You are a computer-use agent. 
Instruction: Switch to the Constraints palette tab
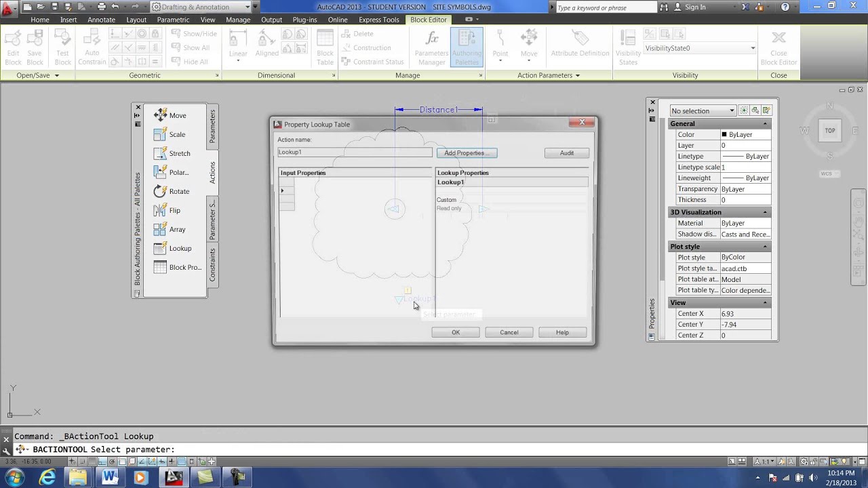point(212,264)
